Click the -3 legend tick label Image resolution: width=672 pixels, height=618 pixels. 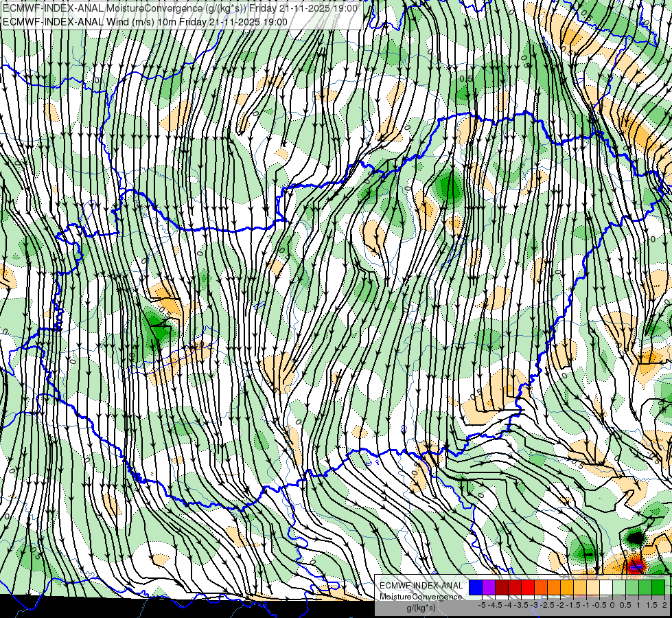[535, 605]
